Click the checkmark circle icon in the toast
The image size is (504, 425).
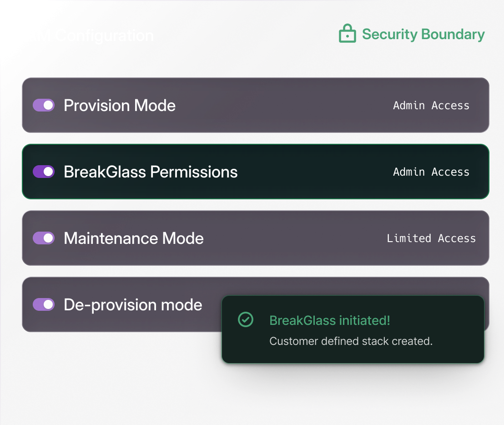[246, 319]
